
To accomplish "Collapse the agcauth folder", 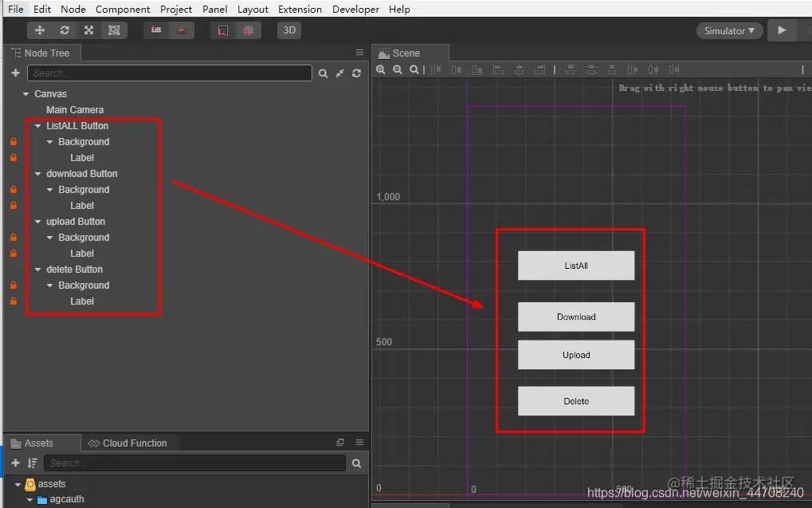I will [x=29, y=500].
